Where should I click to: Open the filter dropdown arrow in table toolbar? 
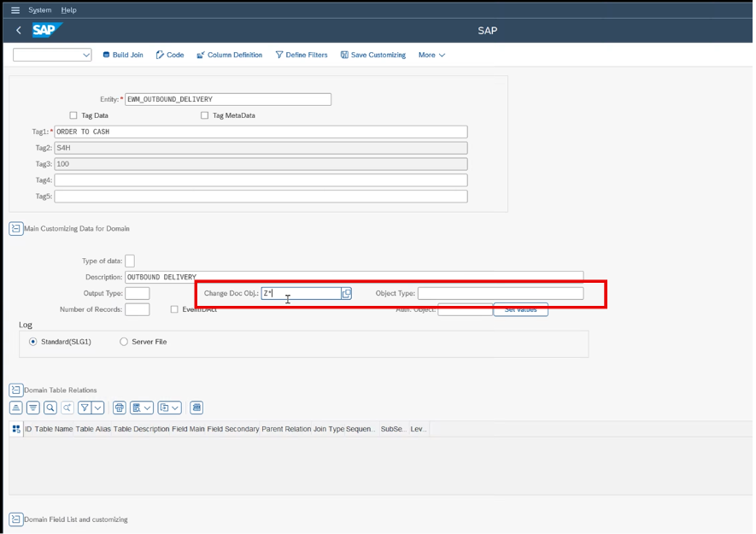[98, 408]
